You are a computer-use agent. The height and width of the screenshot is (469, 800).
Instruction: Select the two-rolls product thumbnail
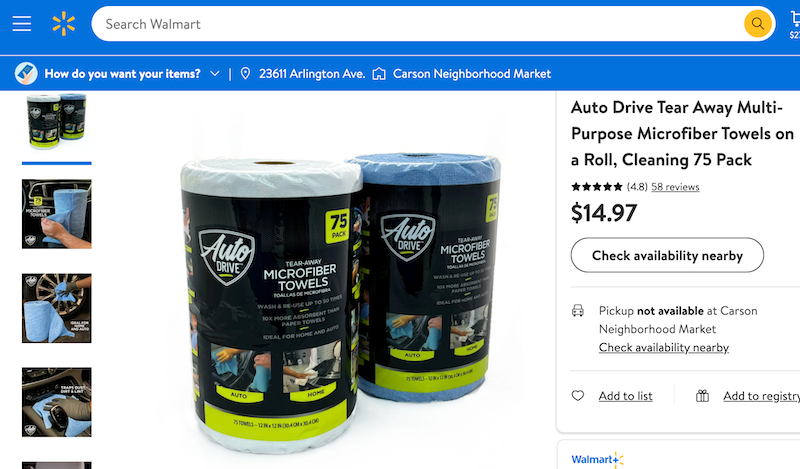(57, 121)
